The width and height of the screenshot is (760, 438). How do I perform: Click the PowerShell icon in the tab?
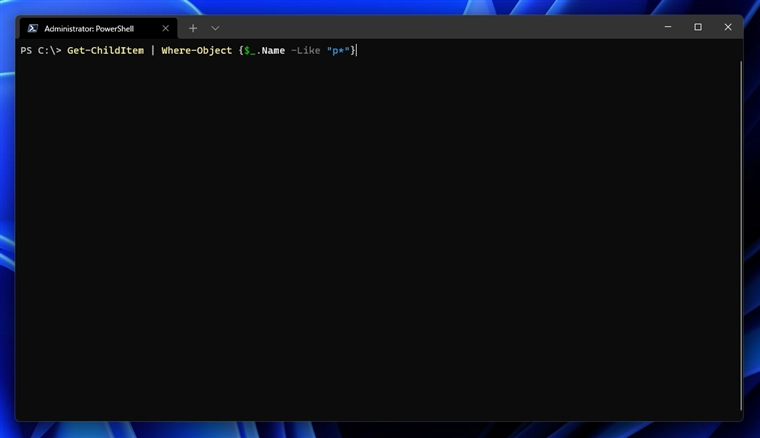tap(32, 29)
